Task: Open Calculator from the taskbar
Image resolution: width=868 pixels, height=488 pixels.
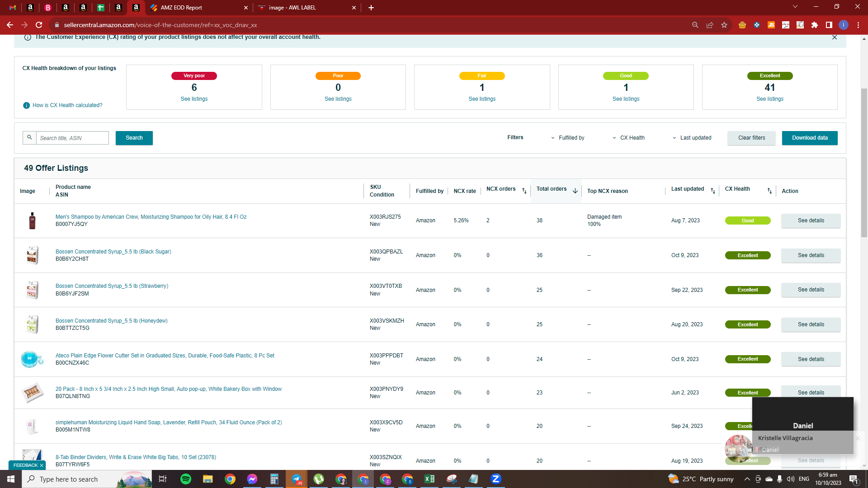Action: 274,479
